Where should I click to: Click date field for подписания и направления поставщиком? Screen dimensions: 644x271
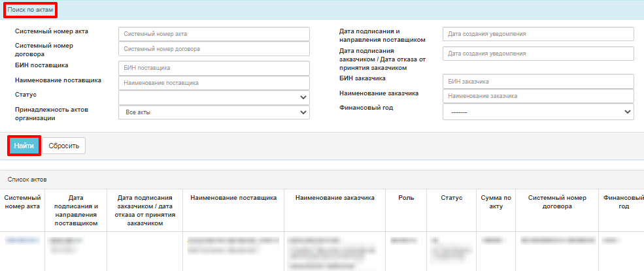click(538, 34)
